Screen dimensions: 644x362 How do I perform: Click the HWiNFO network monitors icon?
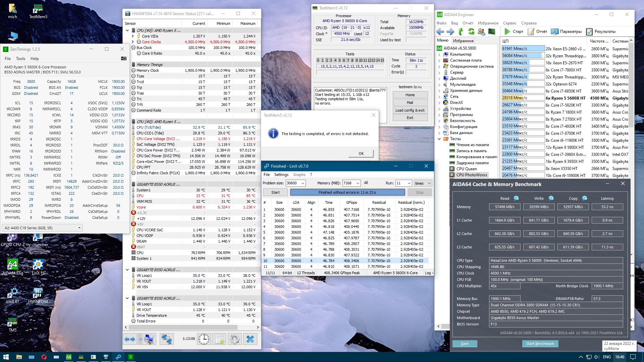pyautogui.click(x=166, y=339)
